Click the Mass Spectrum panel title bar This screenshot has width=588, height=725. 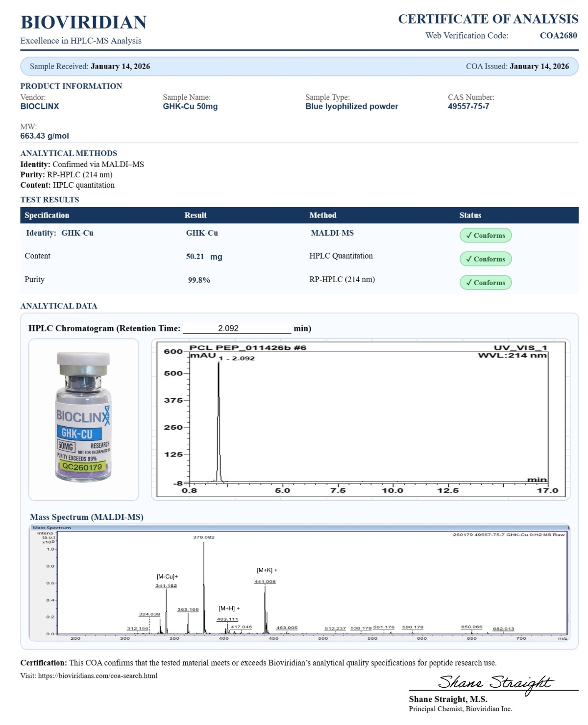click(299, 528)
